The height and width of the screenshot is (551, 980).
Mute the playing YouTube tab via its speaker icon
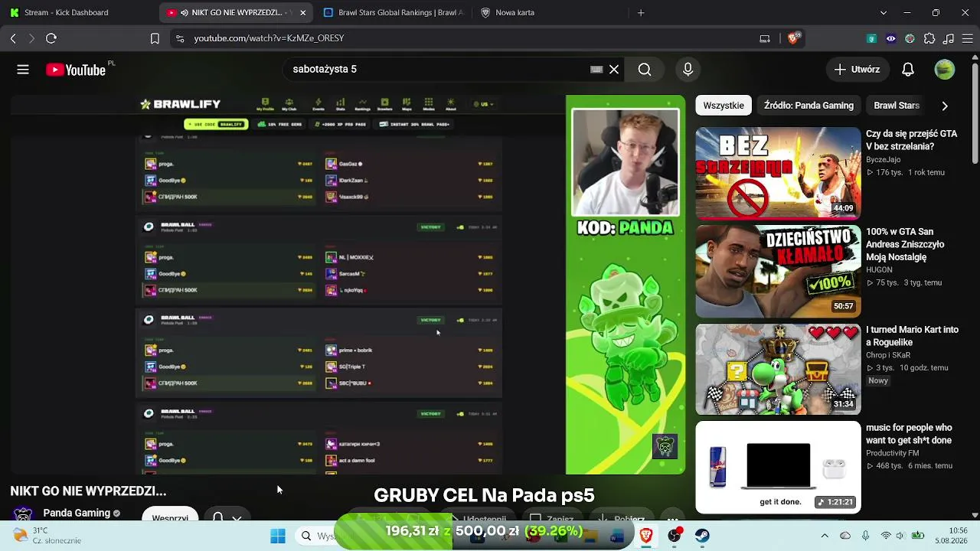[x=184, y=12]
